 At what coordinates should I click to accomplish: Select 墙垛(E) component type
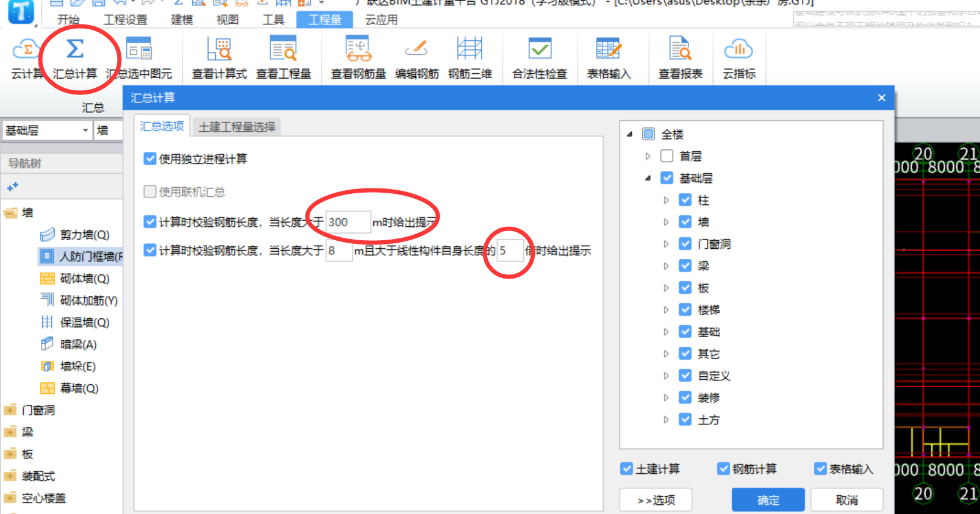point(68,366)
